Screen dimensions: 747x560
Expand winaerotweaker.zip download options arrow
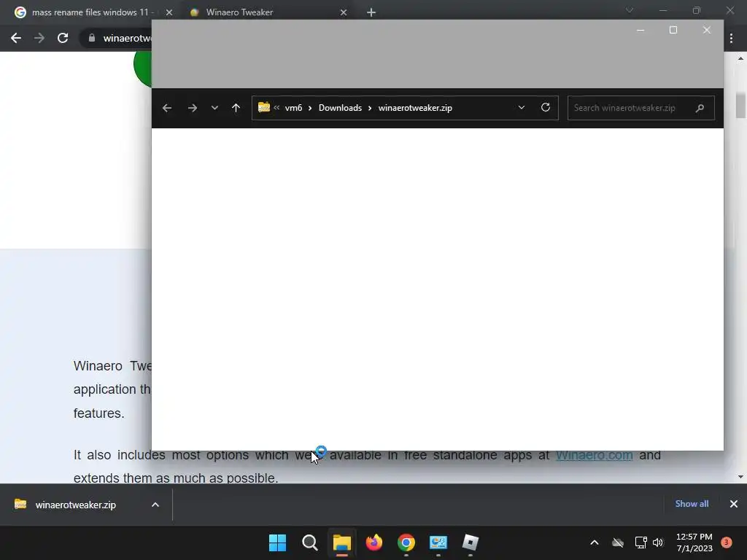pyautogui.click(x=155, y=505)
